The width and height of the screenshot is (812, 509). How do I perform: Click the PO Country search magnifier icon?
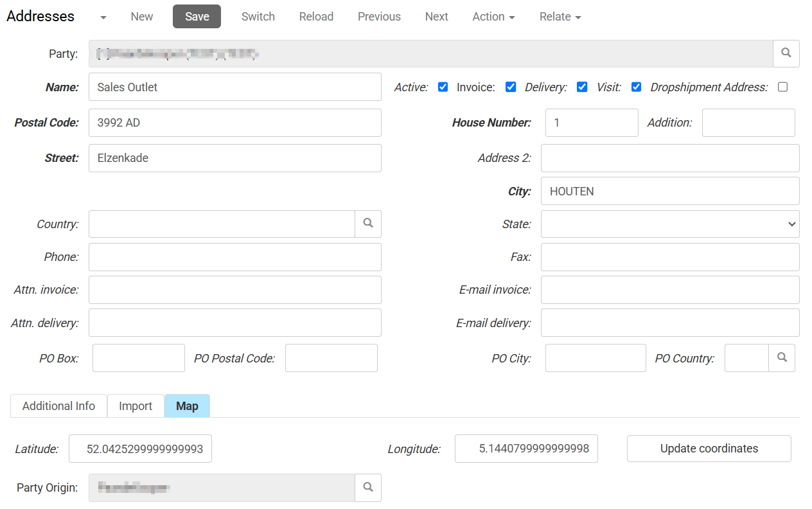782,358
